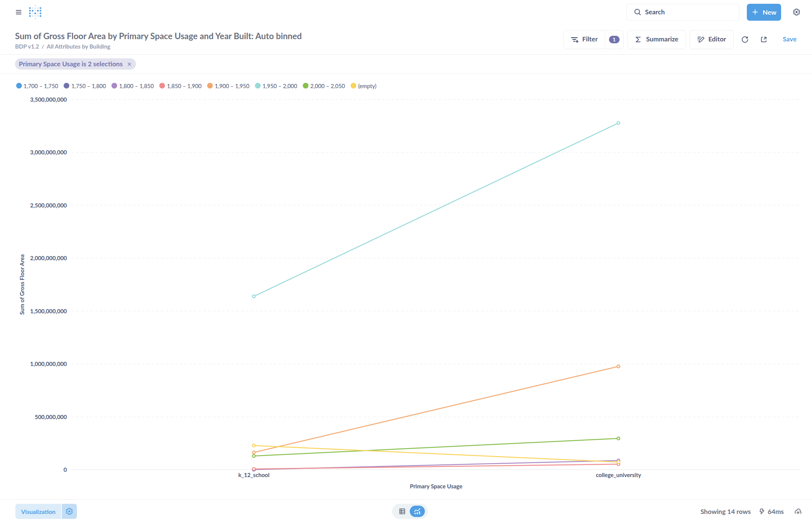Image resolution: width=812 pixels, height=523 pixels.
Task: Download results via cloud icon
Action: coord(798,511)
